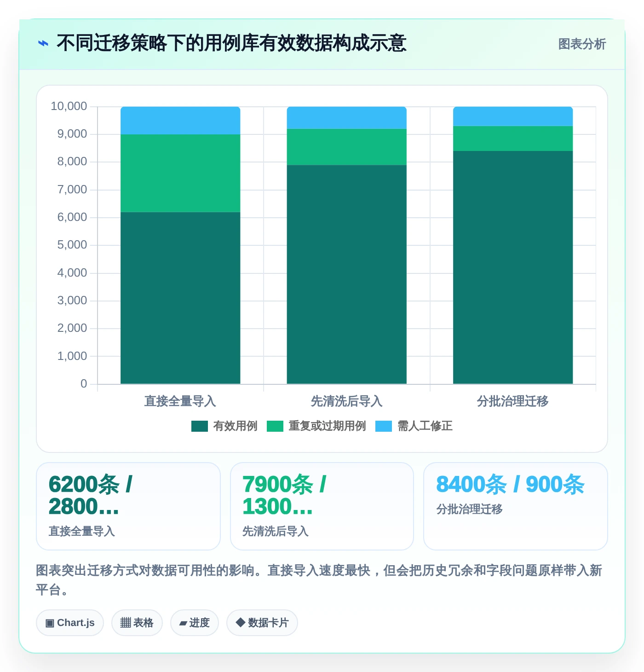Select the 数据卡片 tag chip

(x=262, y=623)
